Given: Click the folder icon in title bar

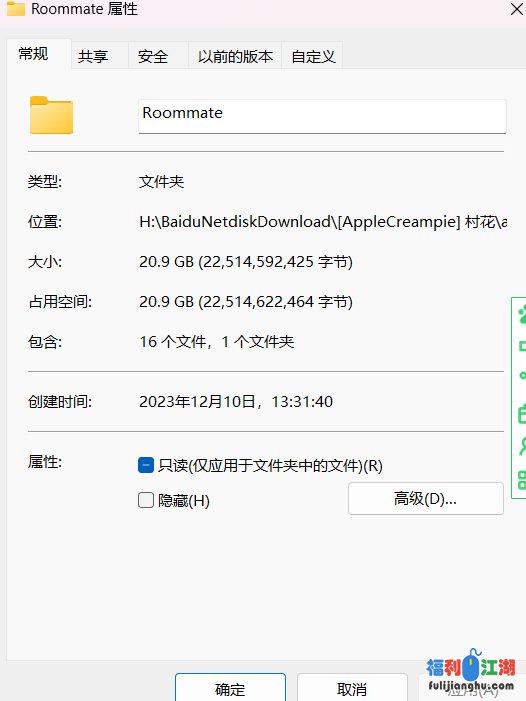Looking at the screenshot, I should point(16,8).
